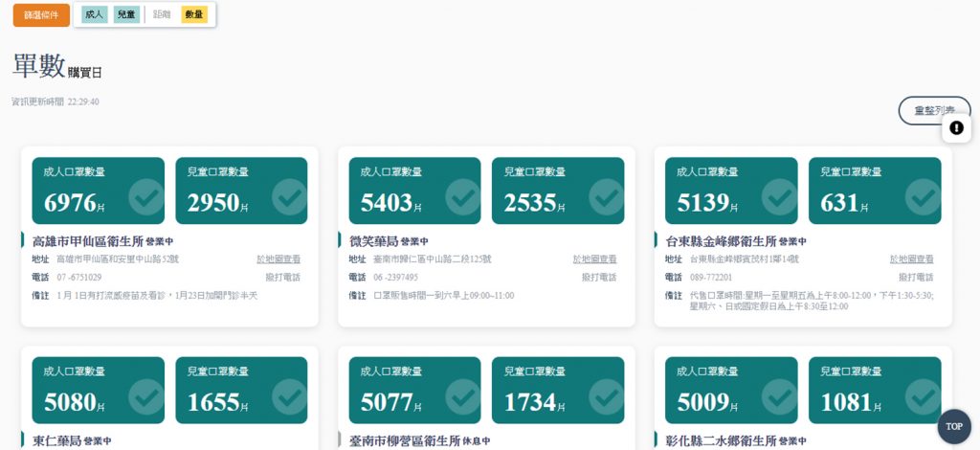Image resolution: width=980 pixels, height=450 pixels.
Task: Click checkmark icon on the 2535 child mask tile
Action: click(x=606, y=197)
